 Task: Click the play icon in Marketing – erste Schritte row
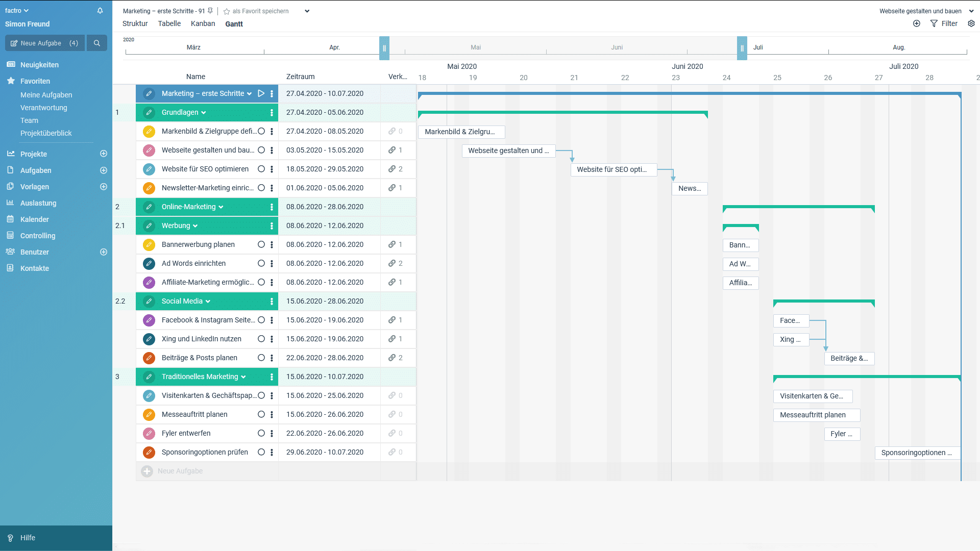(x=261, y=93)
